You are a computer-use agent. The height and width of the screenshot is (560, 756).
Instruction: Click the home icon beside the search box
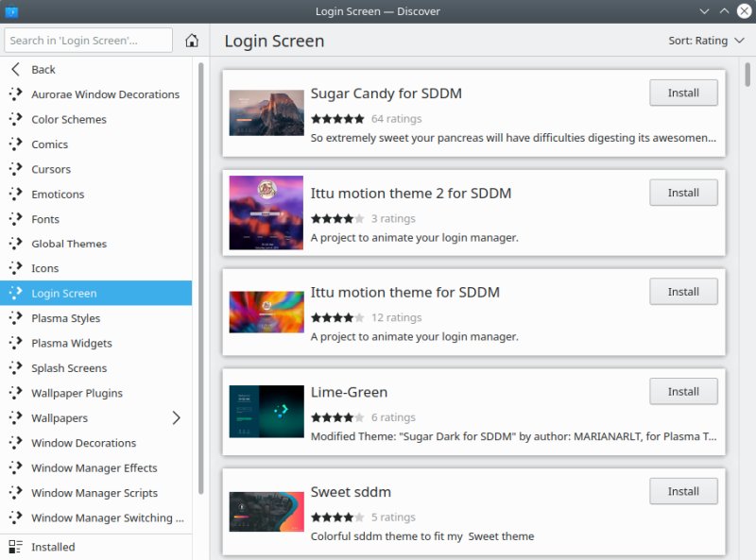pos(192,41)
